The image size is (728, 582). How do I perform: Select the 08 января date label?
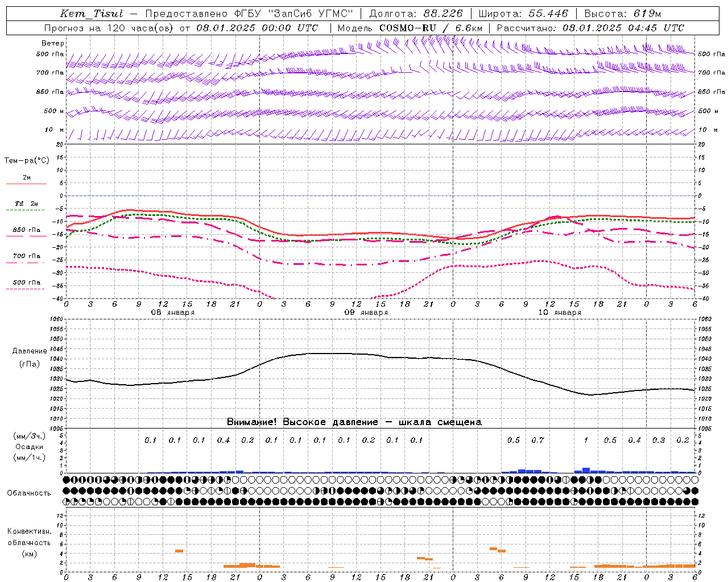click(173, 313)
